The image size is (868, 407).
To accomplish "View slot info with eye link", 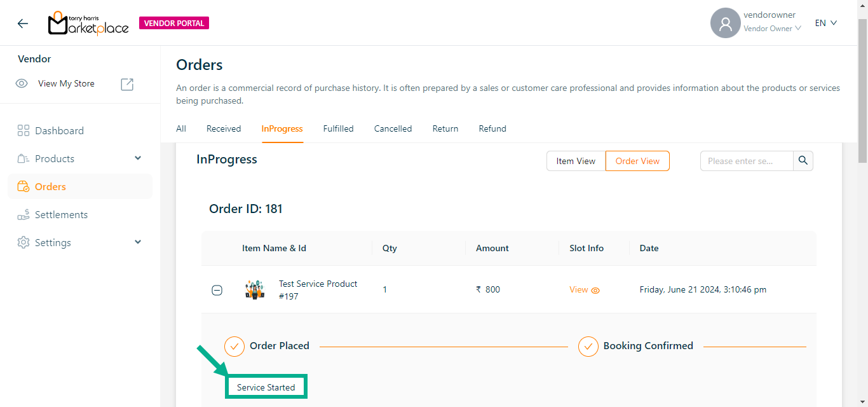I will [x=585, y=290].
